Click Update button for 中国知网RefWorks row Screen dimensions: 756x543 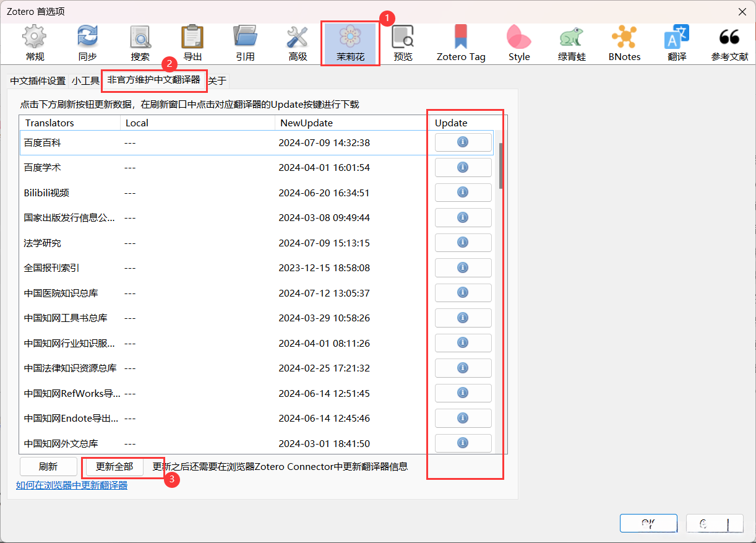[x=463, y=393]
